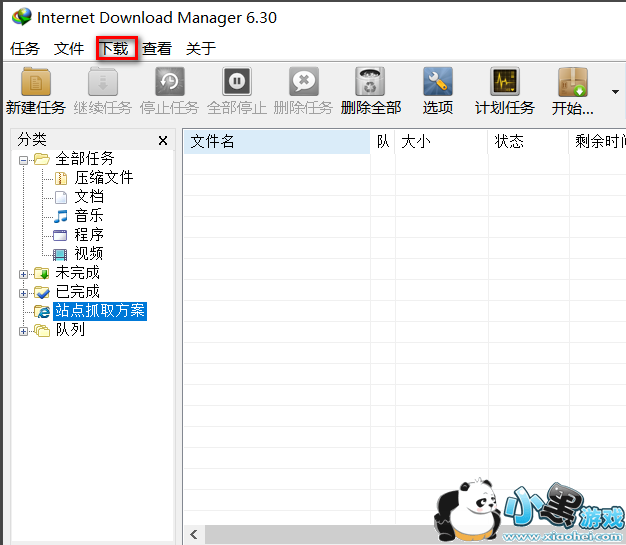Click the 开始... queue start icon
The height and width of the screenshot is (545, 626).
click(x=573, y=82)
